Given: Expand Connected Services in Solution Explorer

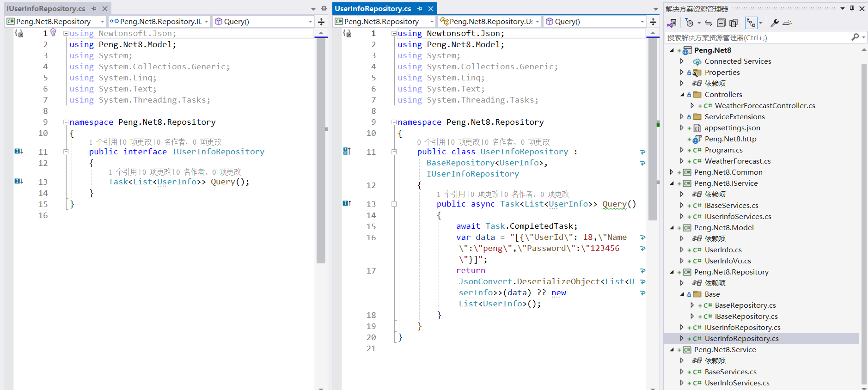Looking at the screenshot, I should [x=682, y=61].
